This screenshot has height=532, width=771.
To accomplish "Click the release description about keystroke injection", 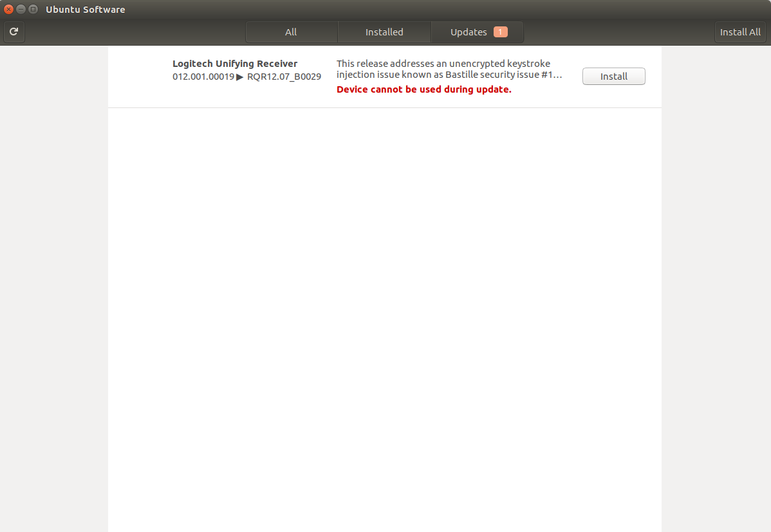I will click(449, 69).
